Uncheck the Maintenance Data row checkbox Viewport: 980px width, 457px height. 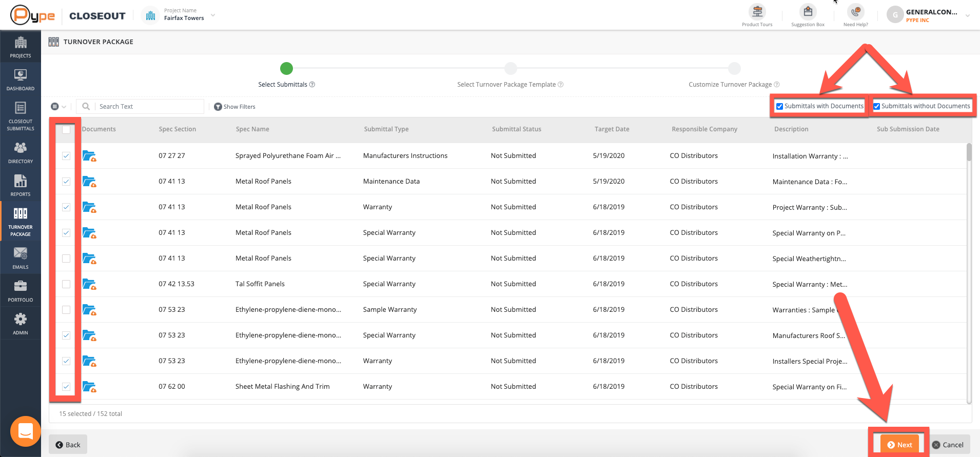point(66,182)
